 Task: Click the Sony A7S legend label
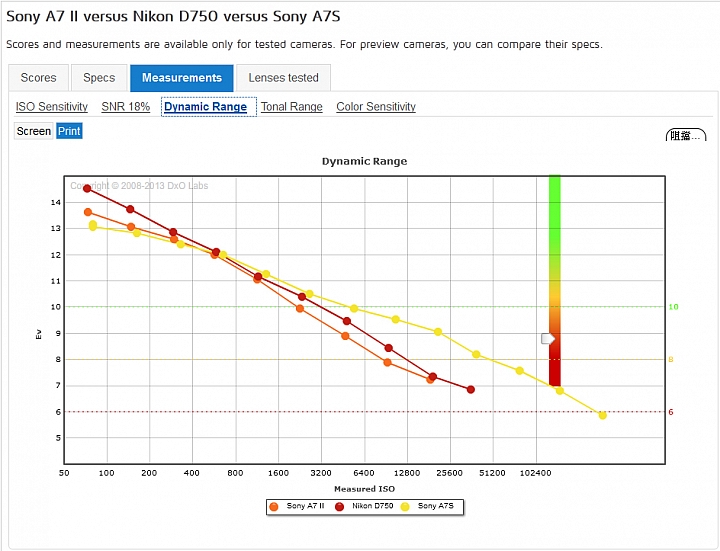click(435, 506)
